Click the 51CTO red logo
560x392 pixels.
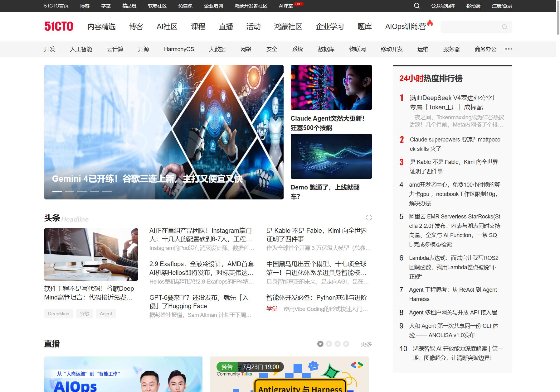59,26
